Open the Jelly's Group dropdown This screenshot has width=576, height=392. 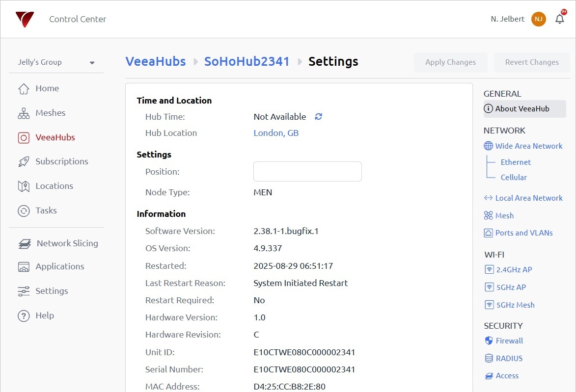click(x=56, y=62)
